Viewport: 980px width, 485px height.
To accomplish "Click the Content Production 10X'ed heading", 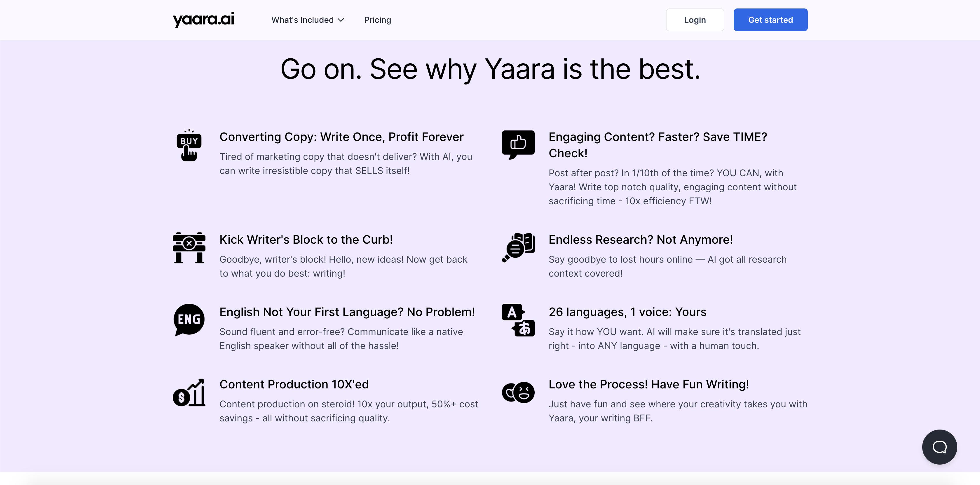I will coord(294,384).
